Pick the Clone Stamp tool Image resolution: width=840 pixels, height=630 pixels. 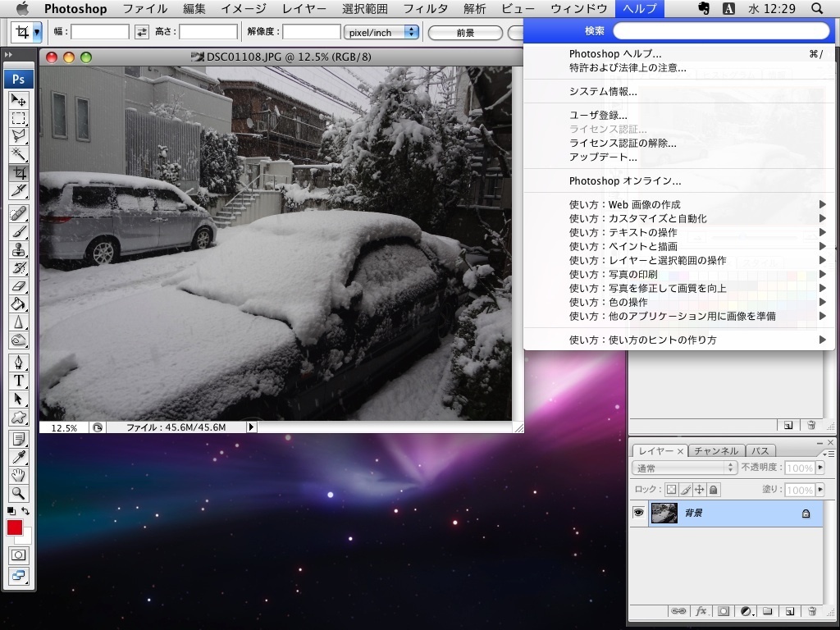[18, 250]
